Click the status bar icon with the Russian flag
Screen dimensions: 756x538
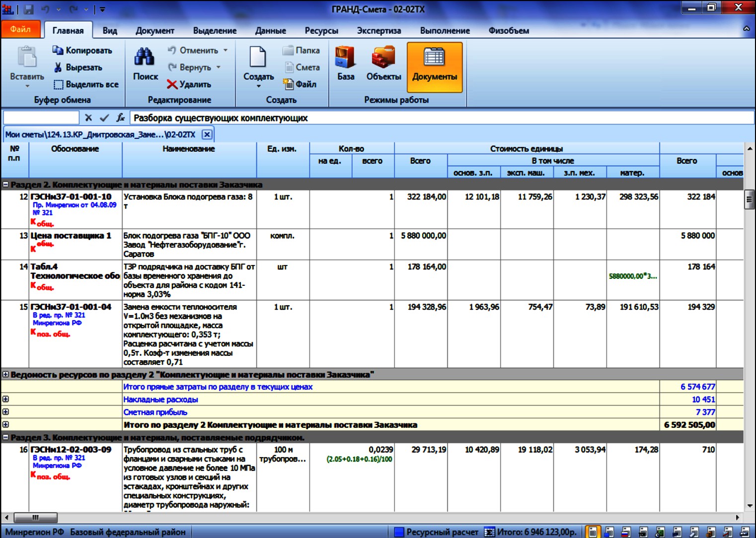pyautogui.click(x=626, y=532)
